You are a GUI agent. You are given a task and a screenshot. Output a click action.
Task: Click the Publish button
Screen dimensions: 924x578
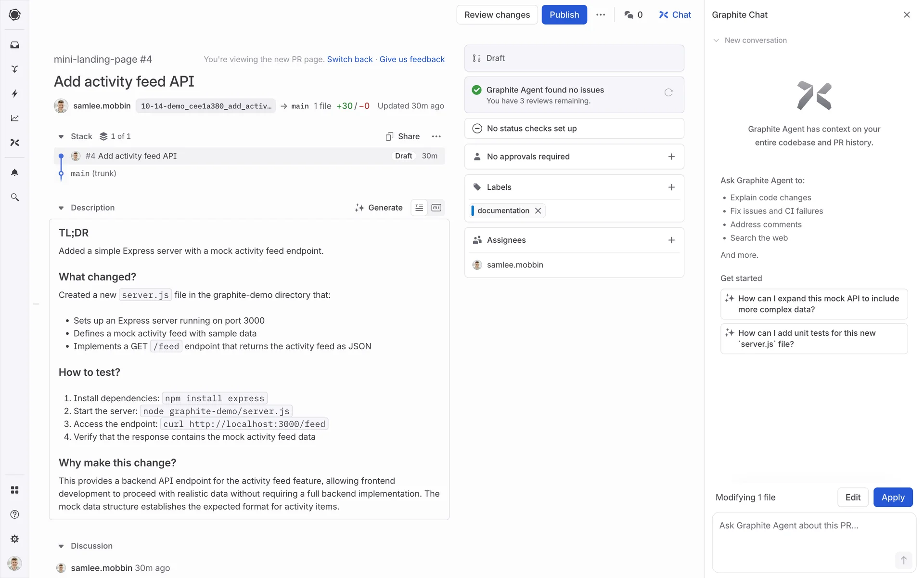[x=564, y=15]
